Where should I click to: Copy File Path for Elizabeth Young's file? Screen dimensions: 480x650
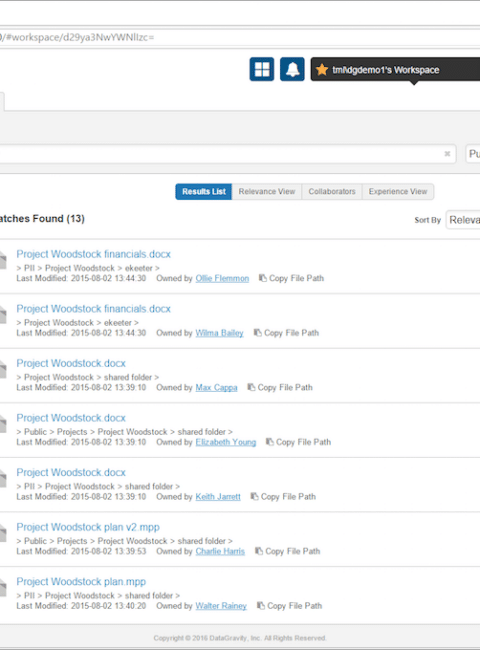click(303, 442)
